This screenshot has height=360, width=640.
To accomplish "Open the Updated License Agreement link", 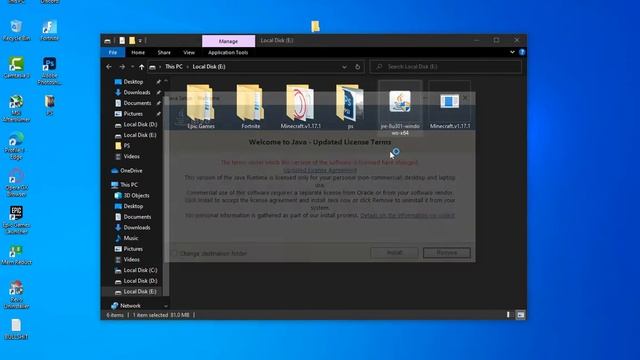I will [x=320, y=170].
